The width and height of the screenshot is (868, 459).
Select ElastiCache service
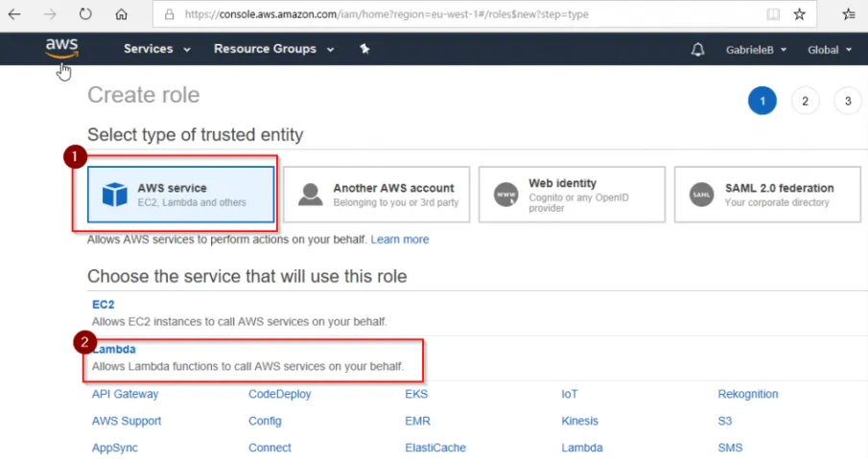click(x=435, y=448)
